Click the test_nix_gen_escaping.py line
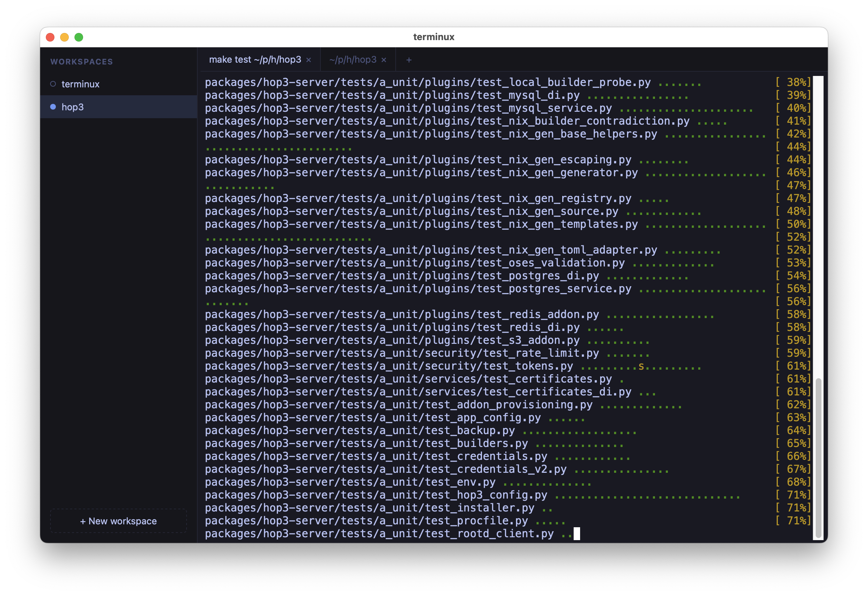The width and height of the screenshot is (868, 596). (x=508, y=159)
